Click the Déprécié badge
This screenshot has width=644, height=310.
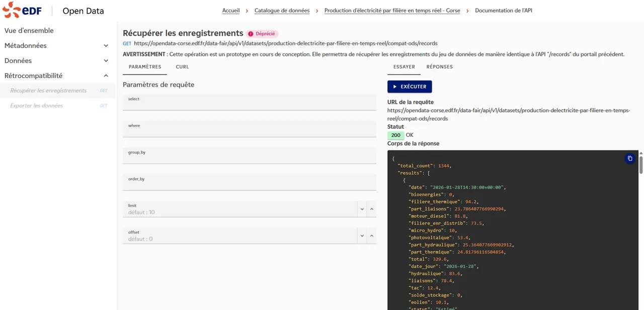[263, 34]
